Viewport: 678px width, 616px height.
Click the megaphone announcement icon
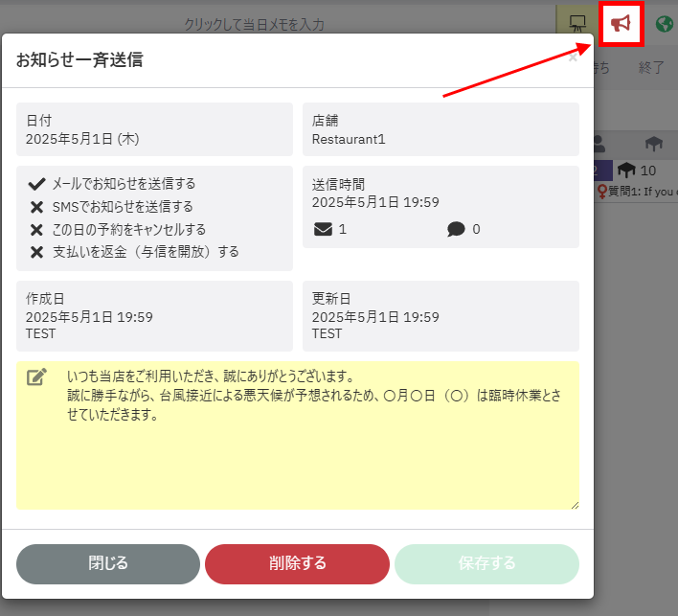click(x=621, y=23)
